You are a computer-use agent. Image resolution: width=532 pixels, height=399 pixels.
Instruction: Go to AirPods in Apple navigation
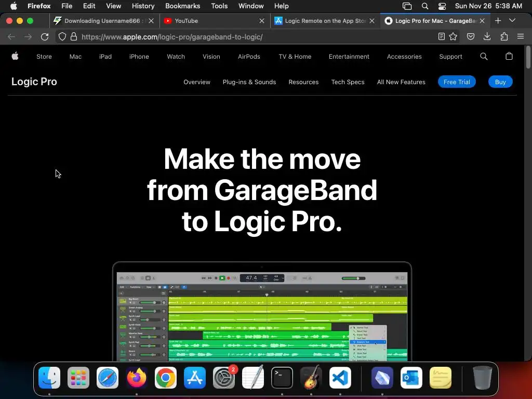click(x=249, y=57)
